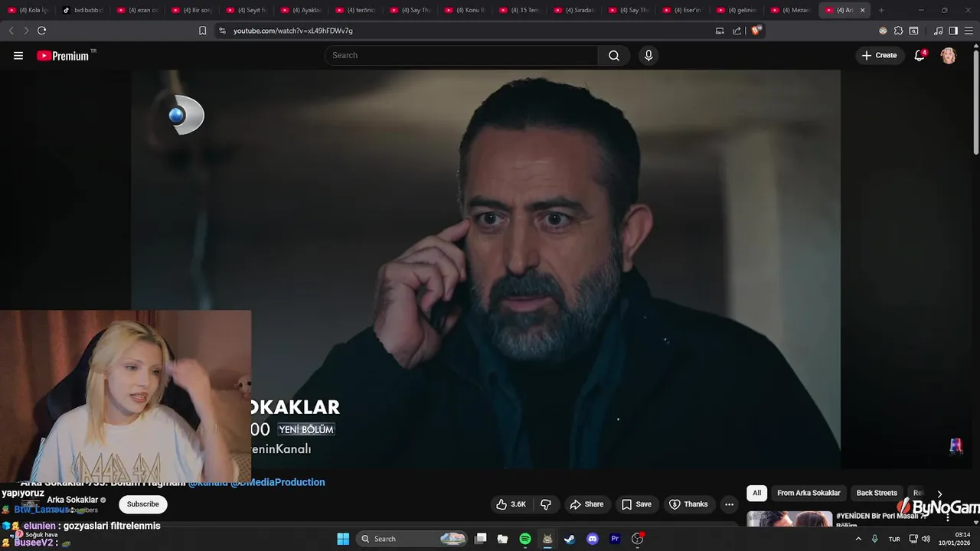Open the account avatar menu
This screenshot has width=980, height=551.
coord(948,55)
